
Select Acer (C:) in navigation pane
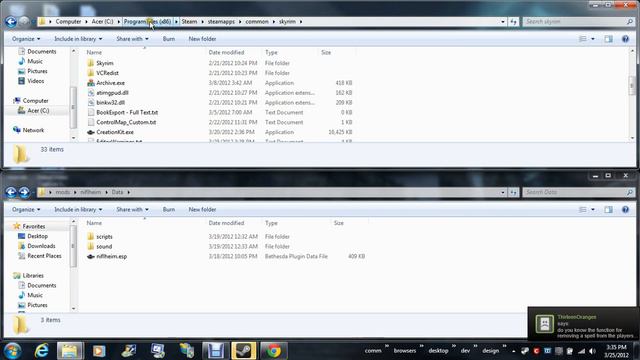pyautogui.click(x=38, y=111)
